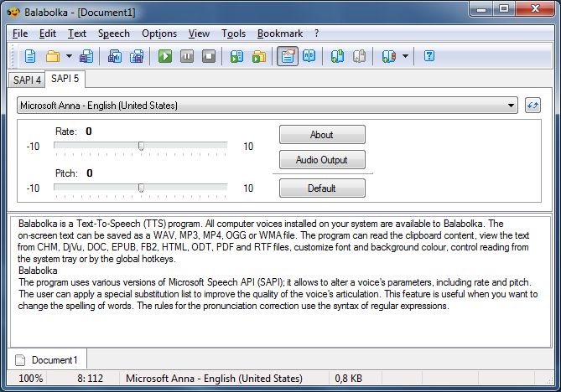Click the Pitch slider thumb
This screenshot has width=561, height=392.
click(142, 188)
